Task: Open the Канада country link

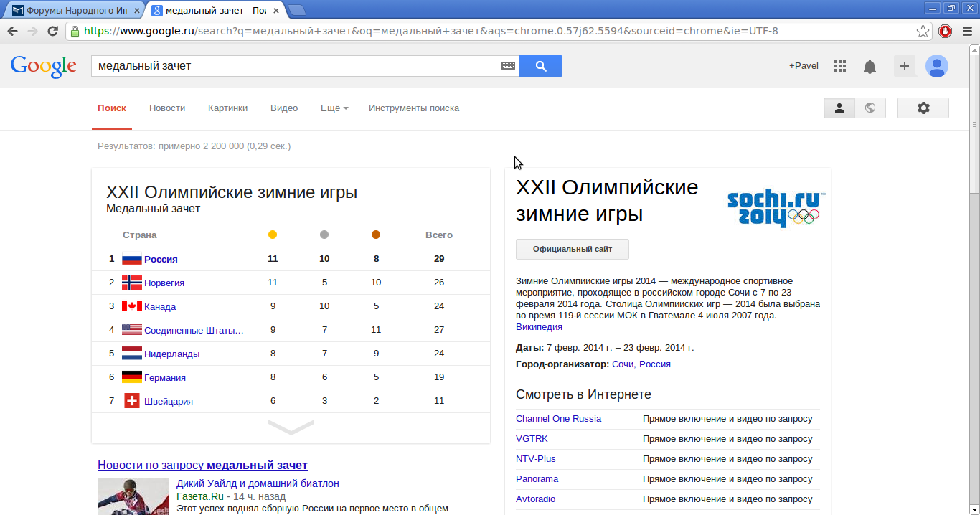Action: 160,307
